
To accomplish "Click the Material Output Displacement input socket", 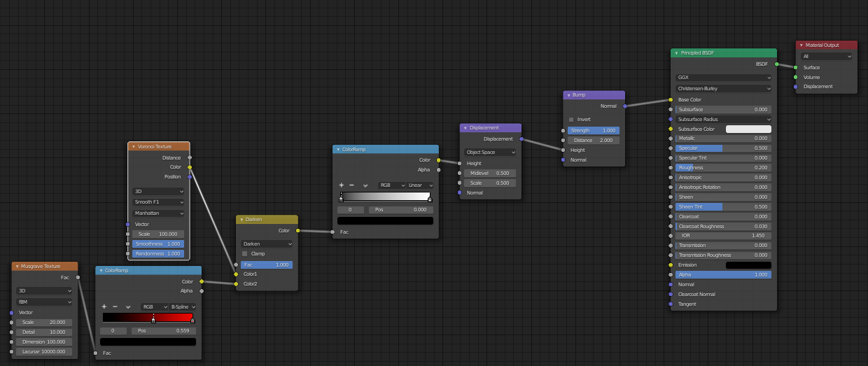I will point(796,87).
